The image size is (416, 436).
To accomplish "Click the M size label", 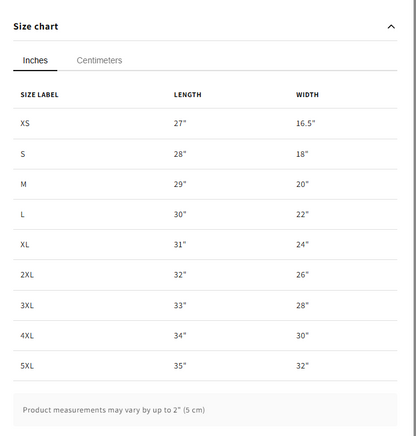I will click(x=23, y=184).
